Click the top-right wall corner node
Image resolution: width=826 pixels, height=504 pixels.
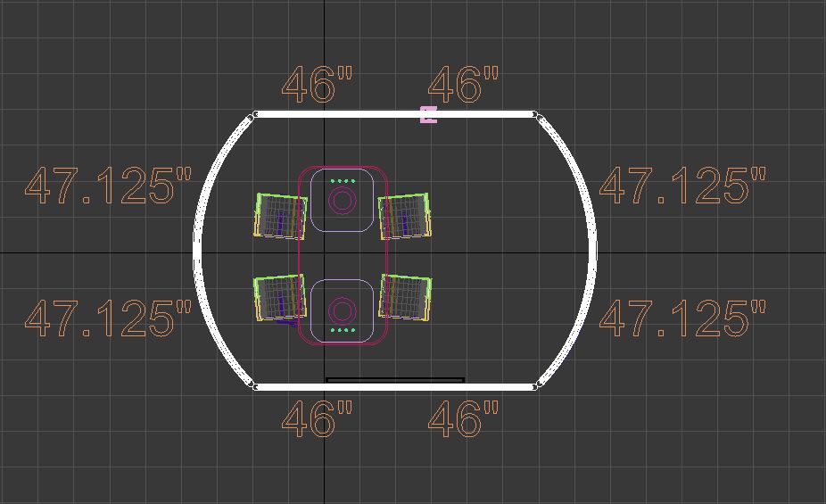click(x=535, y=114)
